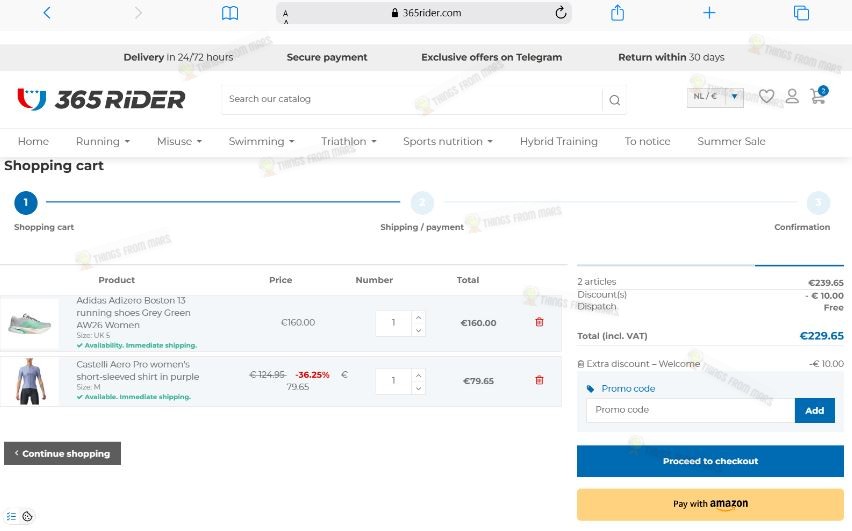This screenshot has height=531, width=852.
Task: Open the wishlist heart icon
Action: coord(766,96)
